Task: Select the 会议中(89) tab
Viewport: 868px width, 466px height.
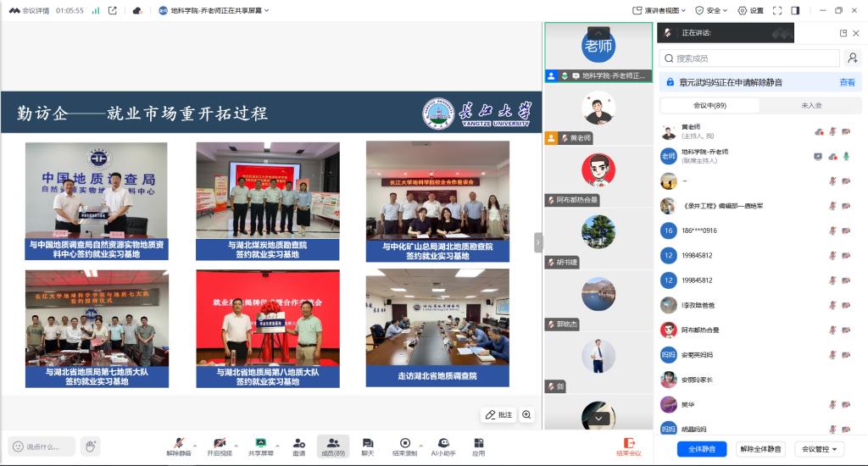Action: point(709,106)
